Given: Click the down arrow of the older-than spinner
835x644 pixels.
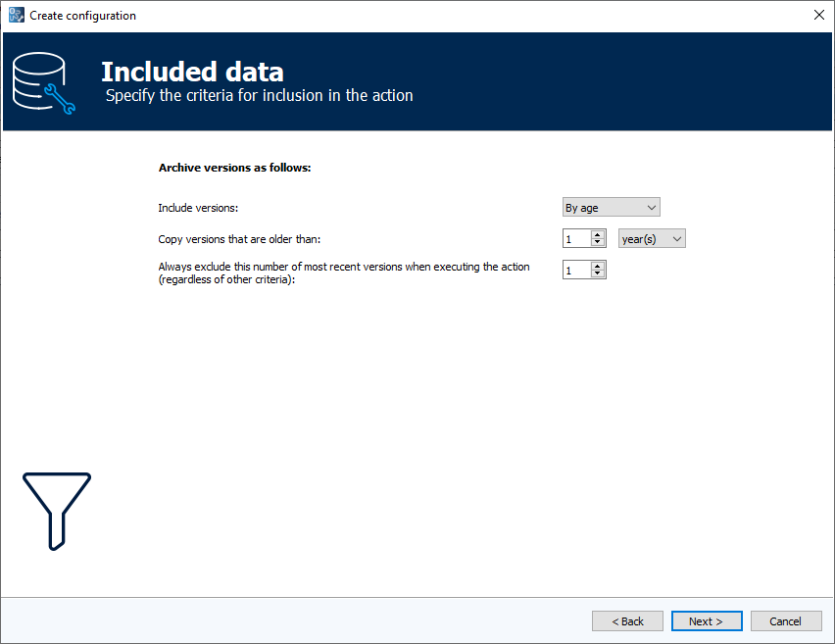Looking at the screenshot, I should coord(599,242).
